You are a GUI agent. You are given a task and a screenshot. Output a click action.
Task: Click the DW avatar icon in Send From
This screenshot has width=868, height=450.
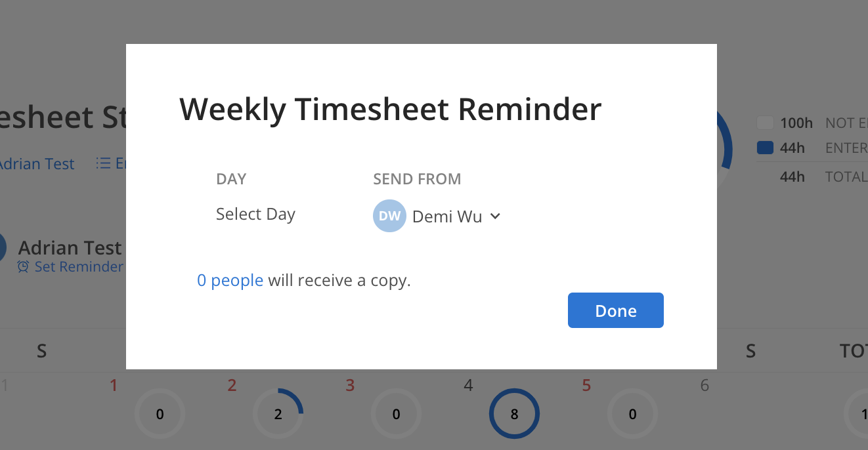389,216
